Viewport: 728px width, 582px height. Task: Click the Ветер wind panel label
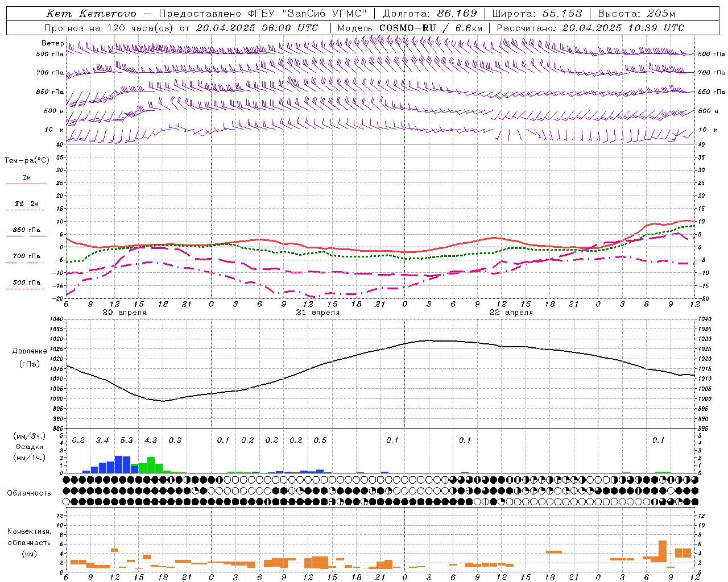pyautogui.click(x=53, y=43)
